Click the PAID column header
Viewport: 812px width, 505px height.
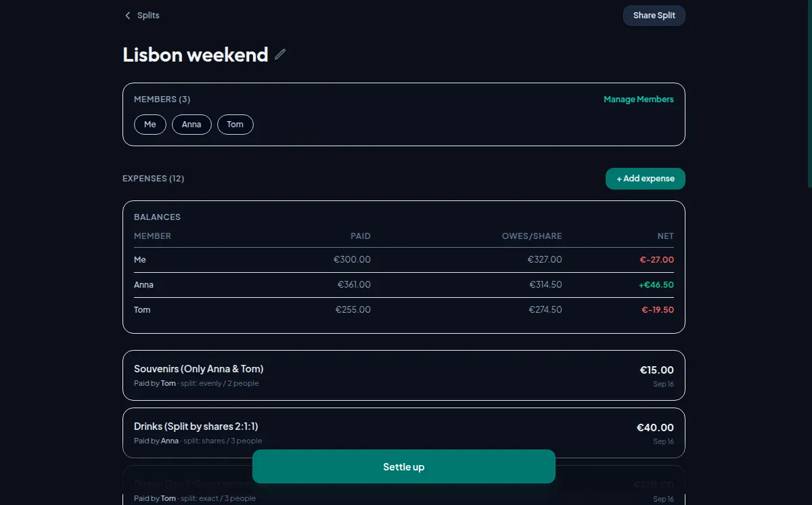(x=361, y=236)
